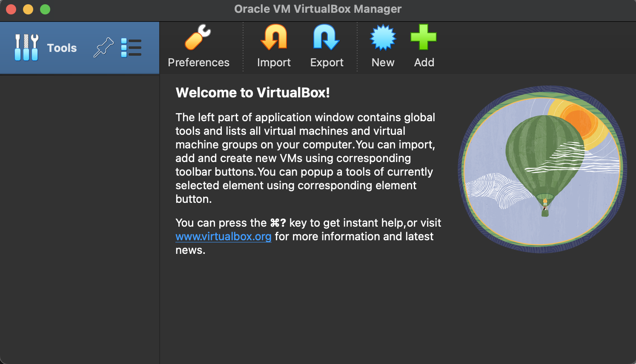This screenshot has height=364, width=636.
Task: Click the Export appliance icon
Action: click(x=327, y=37)
